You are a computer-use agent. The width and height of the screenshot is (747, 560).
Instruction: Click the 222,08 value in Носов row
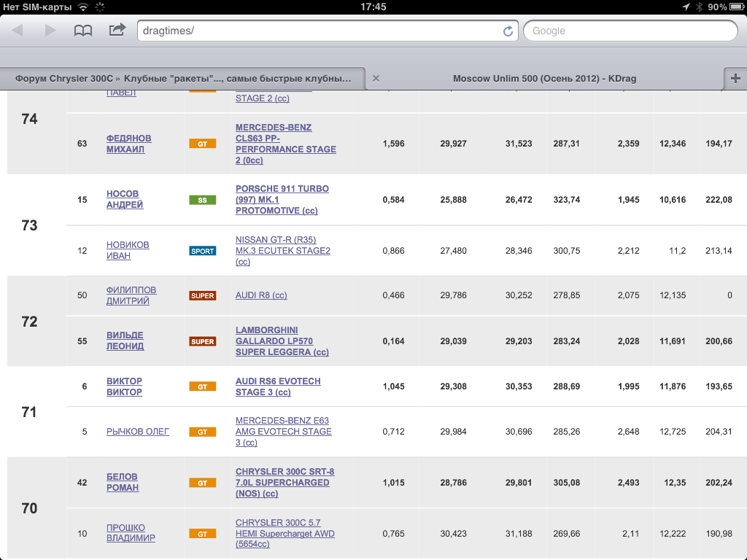click(x=719, y=200)
